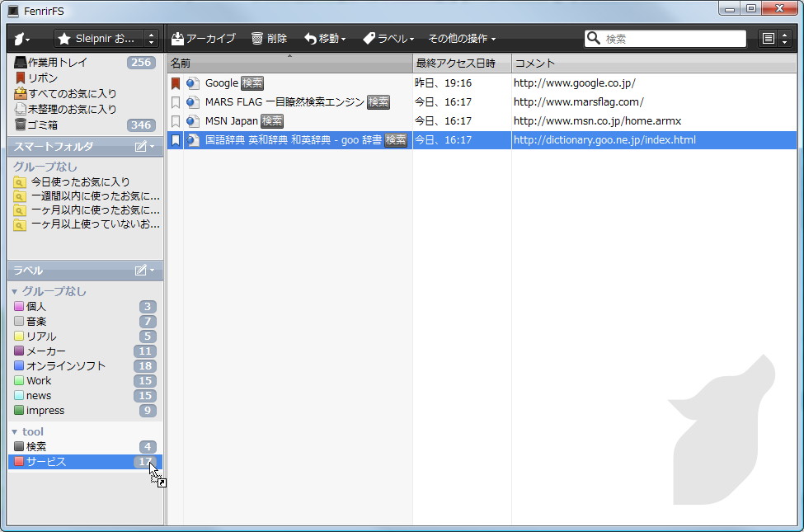Select the メーカー label
This screenshot has width=804, height=532.
click(x=85, y=351)
